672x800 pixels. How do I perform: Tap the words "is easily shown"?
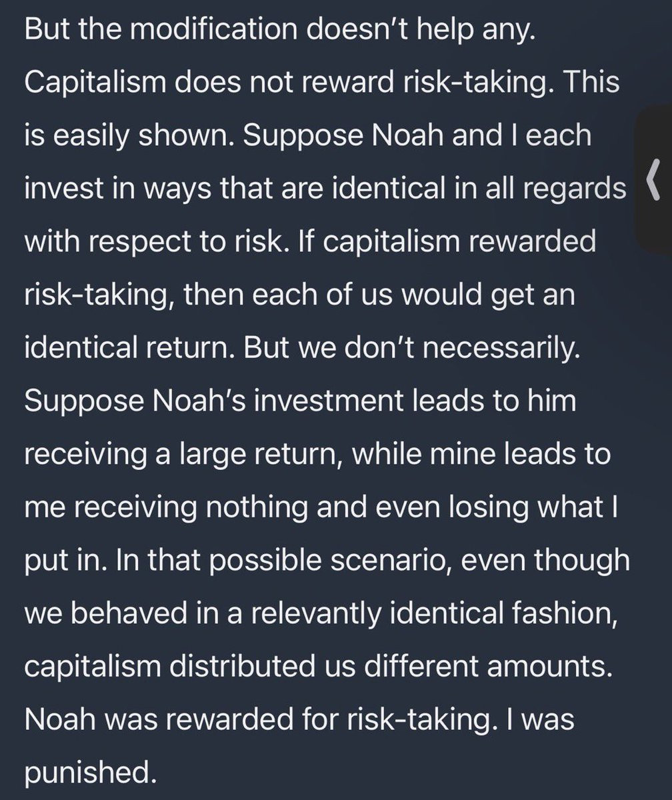tap(129, 135)
